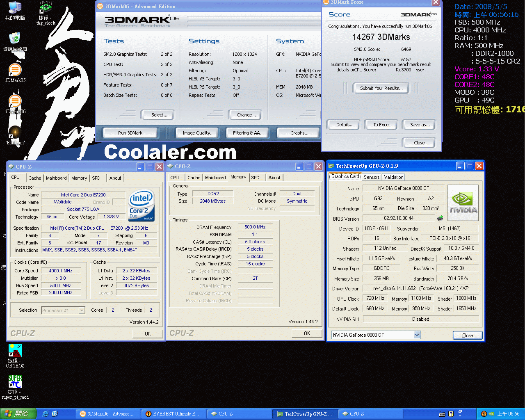The image size is (525, 420).
Task: Click Save as button in score window
Action: tap(420, 125)
